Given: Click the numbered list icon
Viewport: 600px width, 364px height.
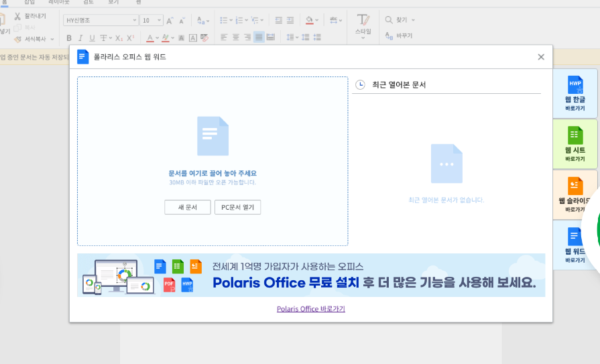Looking at the screenshot, I should click(239, 20).
